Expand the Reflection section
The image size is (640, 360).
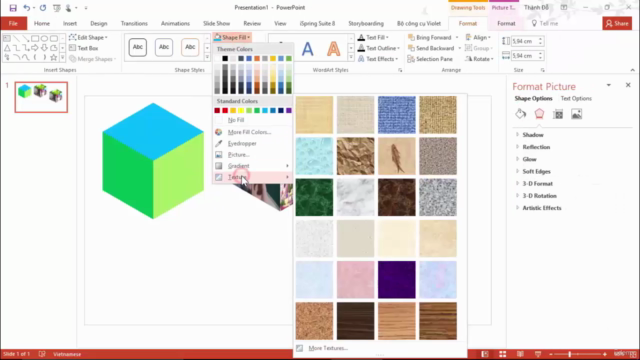point(536,147)
